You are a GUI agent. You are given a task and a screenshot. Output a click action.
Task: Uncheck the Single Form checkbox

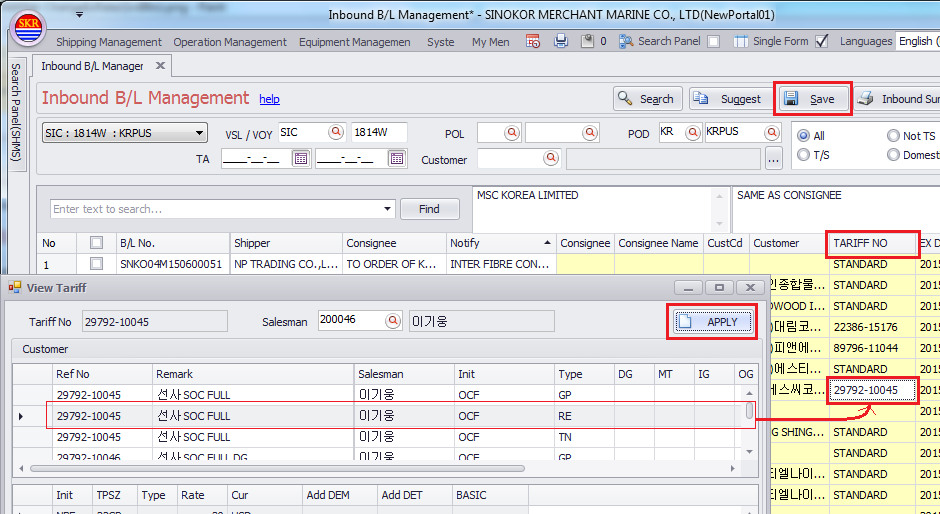point(821,41)
